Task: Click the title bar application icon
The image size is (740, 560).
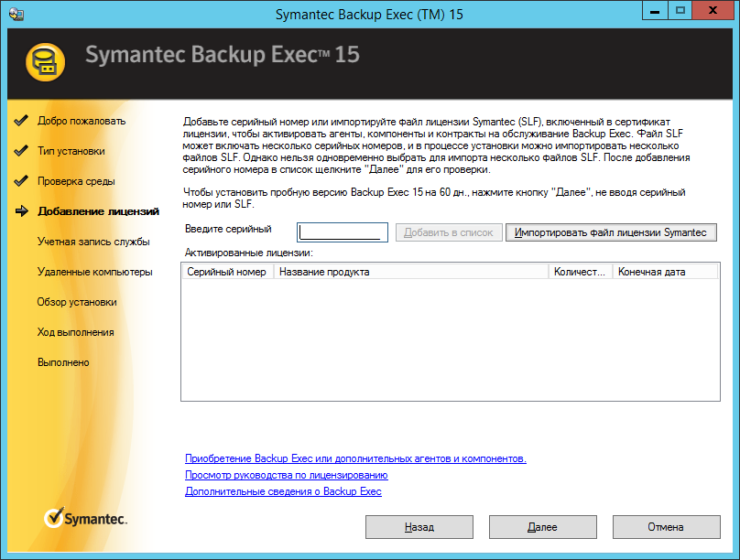Action: click(16, 14)
